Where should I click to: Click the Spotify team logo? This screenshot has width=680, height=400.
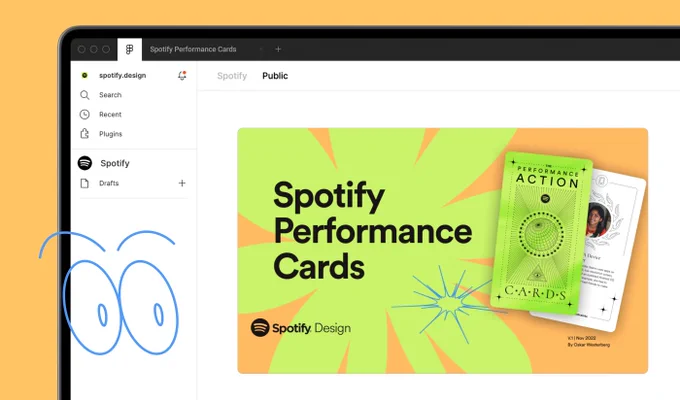[x=85, y=163]
